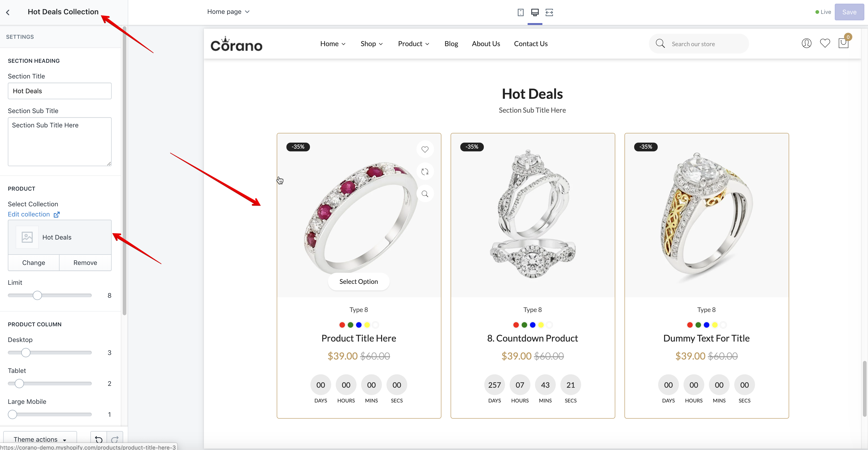Go to the Blog menu item
Image resolution: width=868 pixels, height=450 pixels.
coord(451,44)
